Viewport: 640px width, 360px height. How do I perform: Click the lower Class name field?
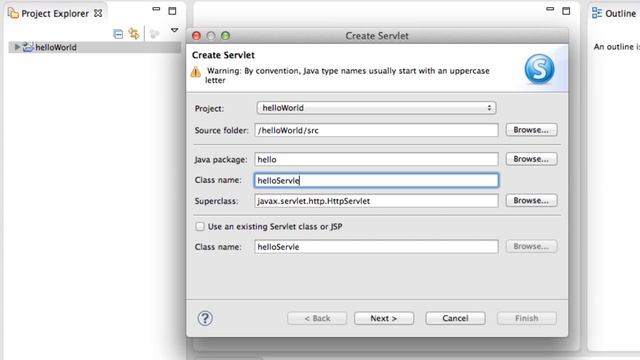(376, 247)
